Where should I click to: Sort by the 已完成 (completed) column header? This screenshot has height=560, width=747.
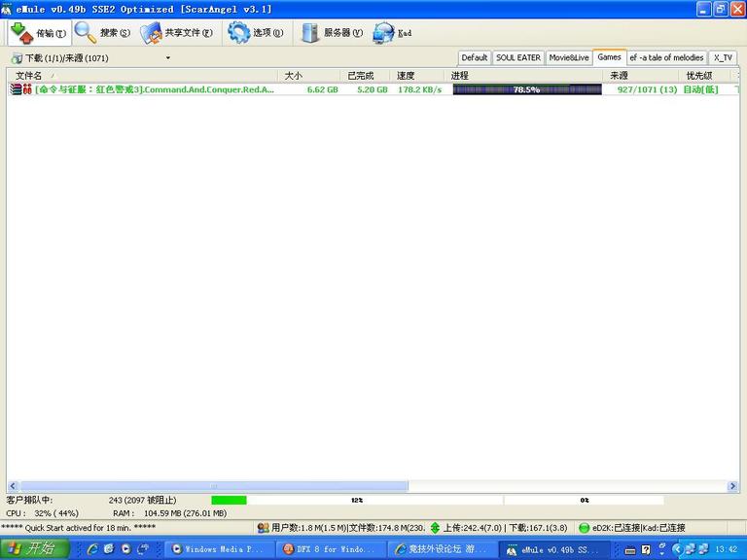[x=366, y=75]
